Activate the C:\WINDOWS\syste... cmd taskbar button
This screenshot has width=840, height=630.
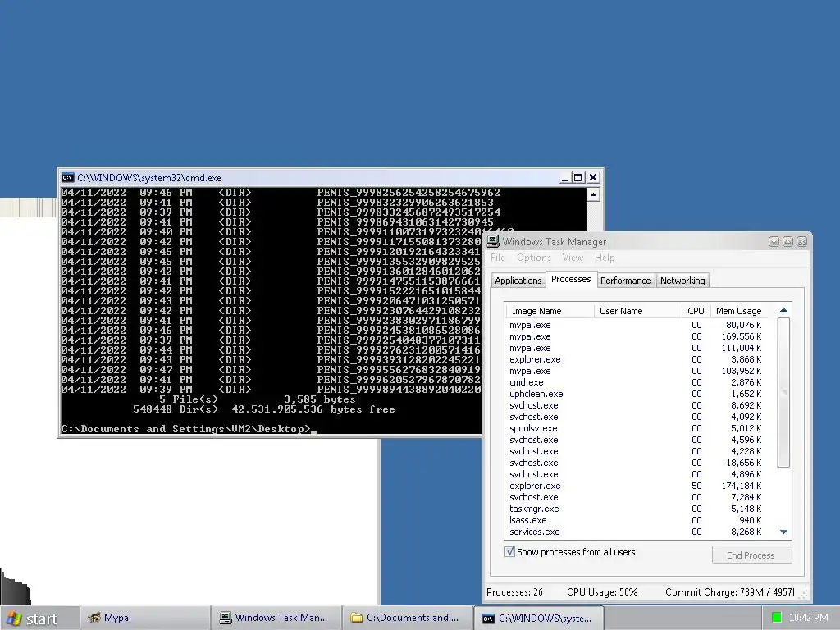coord(540,619)
